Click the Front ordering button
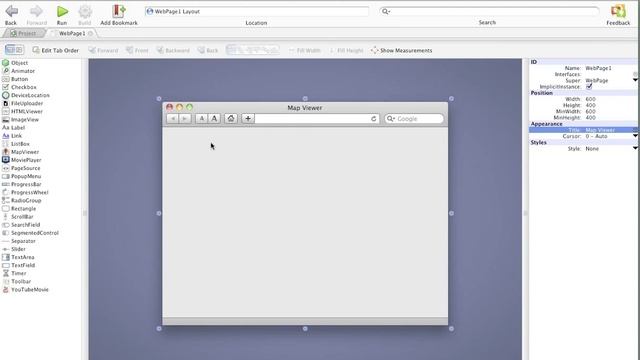Image resolution: width=640 pixels, height=360 pixels. tap(137, 50)
